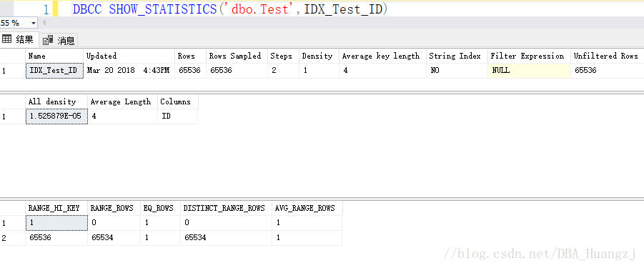Screen dimensions: 644x268
Task: Click the grid icon on 结果 tab
Action: click(6, 39)
